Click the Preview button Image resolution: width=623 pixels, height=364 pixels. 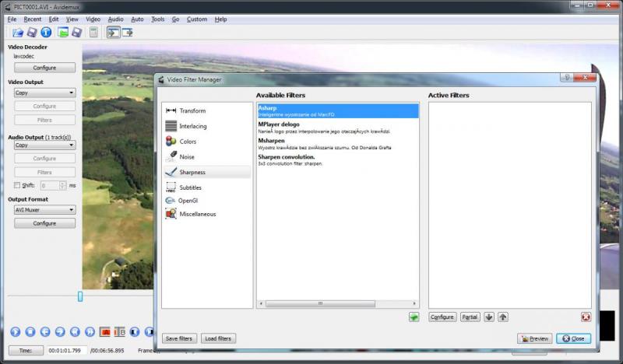(535, 338)
